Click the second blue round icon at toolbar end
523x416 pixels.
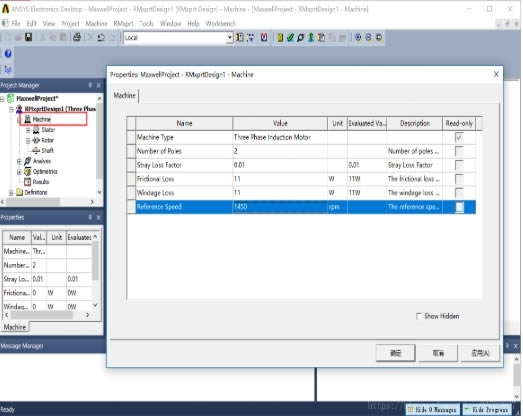368,37
